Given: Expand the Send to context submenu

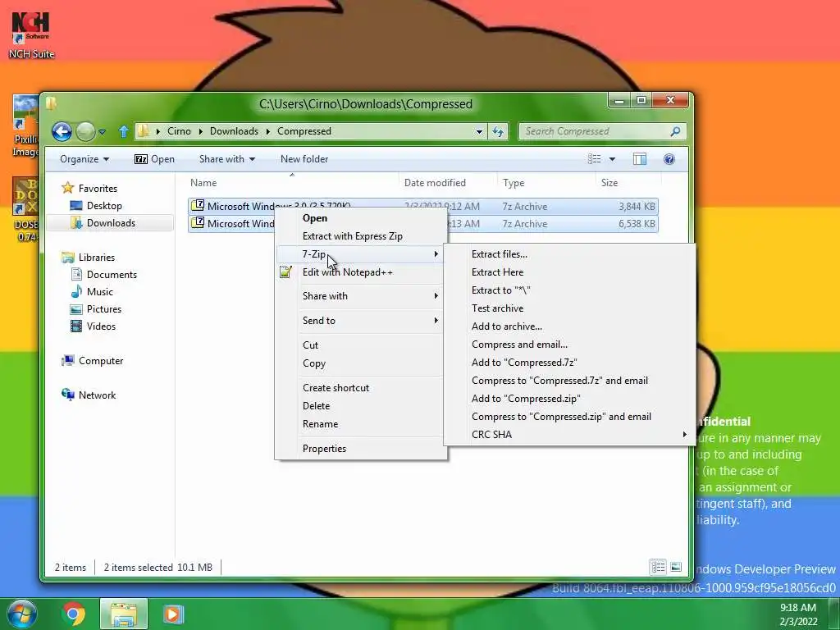Looking at the screenshot, I should click(361, 321).
